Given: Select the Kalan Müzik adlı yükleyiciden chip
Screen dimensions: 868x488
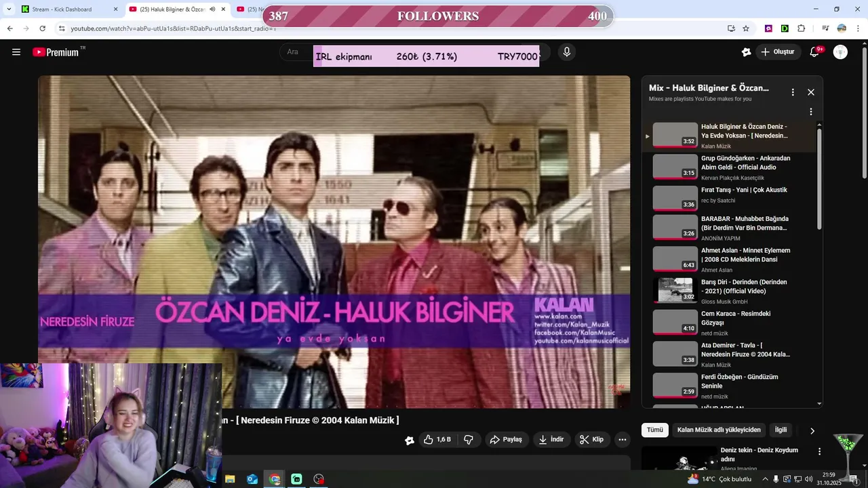Looking at the screenshot, I should (719, 430).
